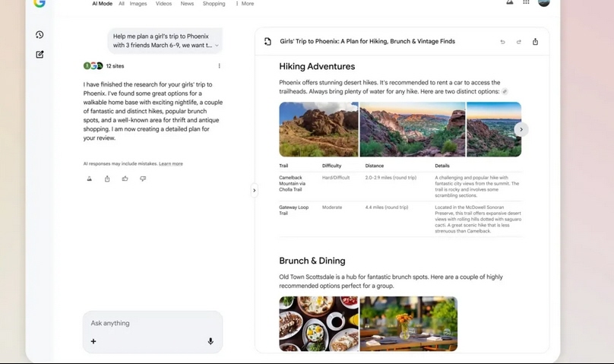This screenshot has height=364, width=614.
Task: Open the Learn more link
Action: pos(171,163)
